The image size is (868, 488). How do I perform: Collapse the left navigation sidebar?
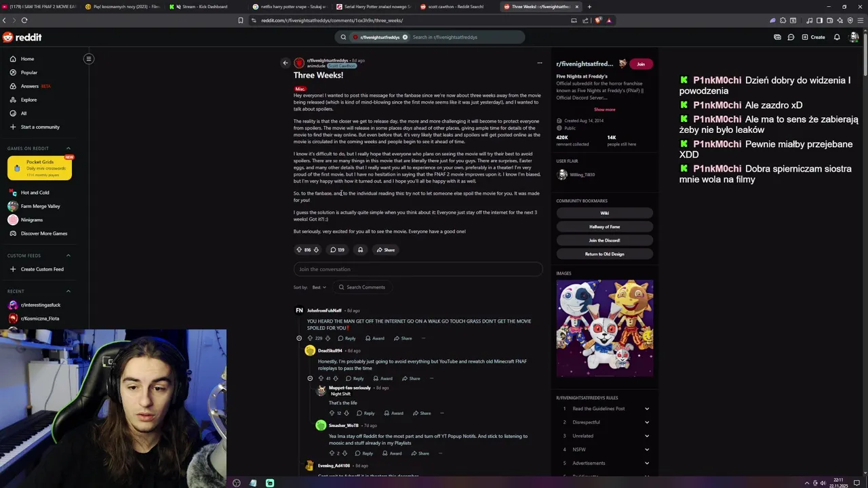coord(88,59)
